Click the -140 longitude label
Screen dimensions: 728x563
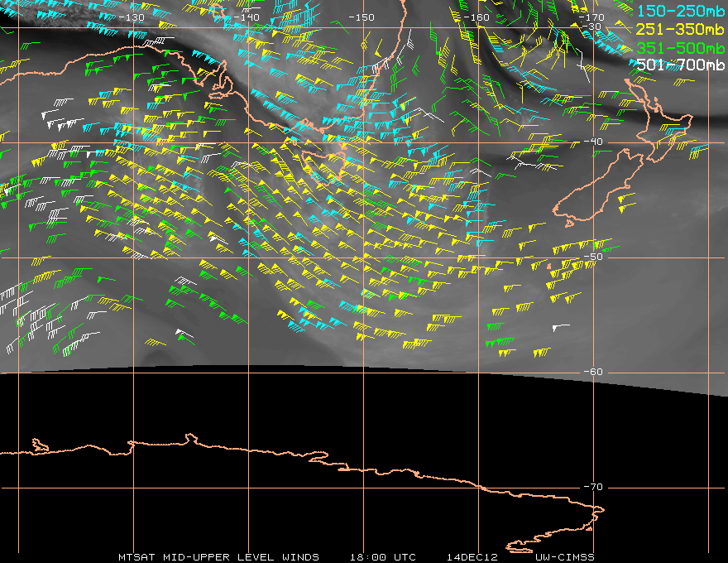tap(246, 17)
